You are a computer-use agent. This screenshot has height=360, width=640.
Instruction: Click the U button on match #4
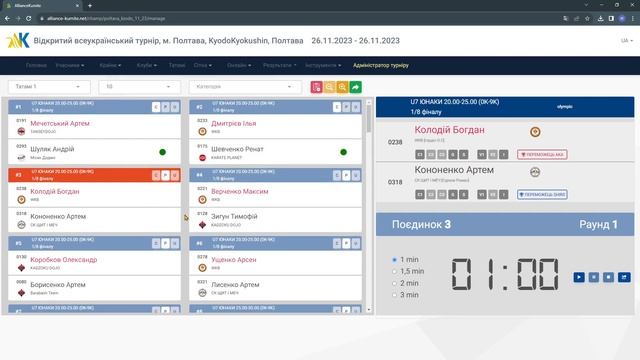pyautogui.click(x=356, y=175)
